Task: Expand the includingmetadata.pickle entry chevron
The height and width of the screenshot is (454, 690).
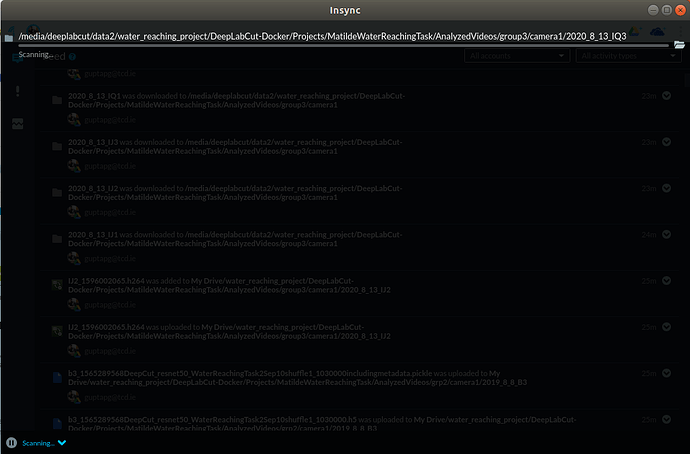Action: click(667, 373)
